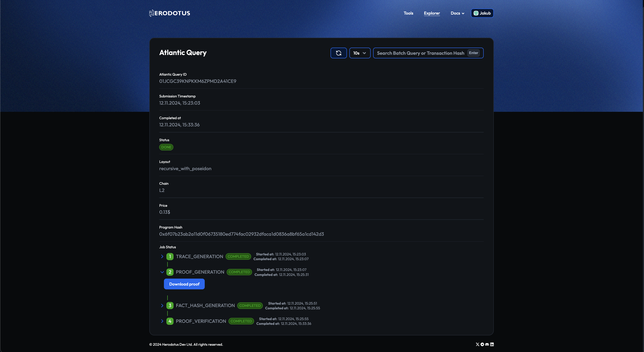Viewport: 644px width, 352px height.
Task: Click Jakub's green avatar icon
Action: 476,13
